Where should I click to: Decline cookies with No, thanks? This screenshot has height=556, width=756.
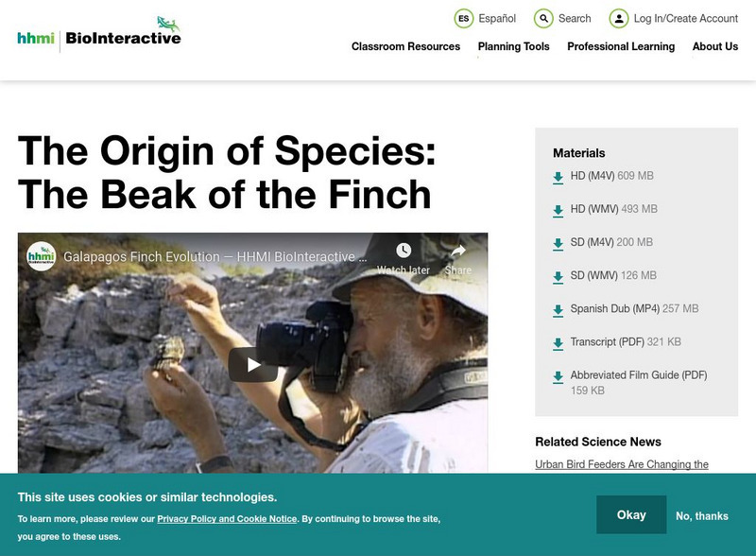[x=701, y=515]
